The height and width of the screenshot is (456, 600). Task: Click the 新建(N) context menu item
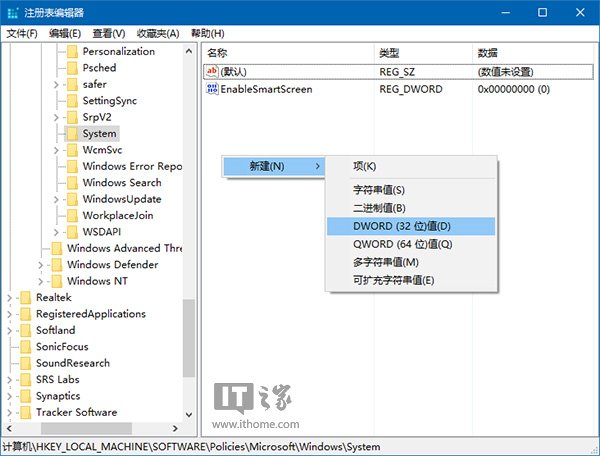274,166
